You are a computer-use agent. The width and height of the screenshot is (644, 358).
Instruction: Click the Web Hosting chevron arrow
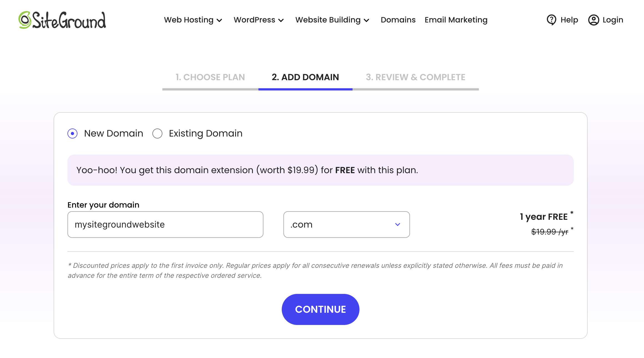(x=219, y=20)
